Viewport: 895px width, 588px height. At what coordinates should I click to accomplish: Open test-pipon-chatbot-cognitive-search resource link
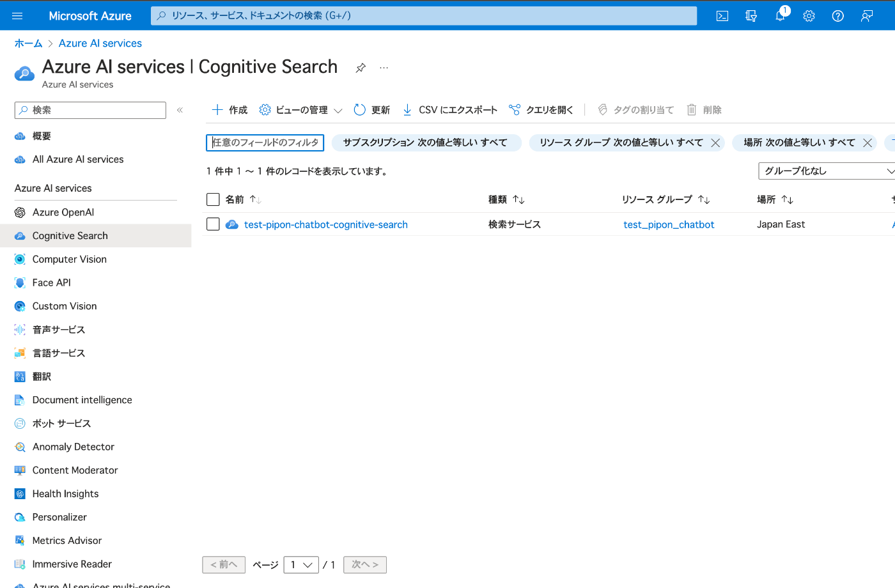[326, 224]
